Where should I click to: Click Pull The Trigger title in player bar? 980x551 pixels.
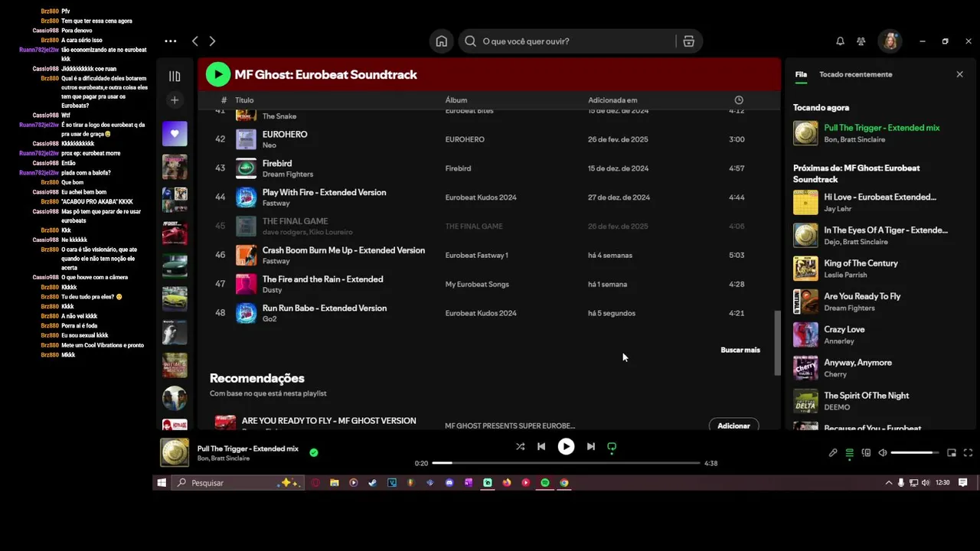click(x=248, y=448)
